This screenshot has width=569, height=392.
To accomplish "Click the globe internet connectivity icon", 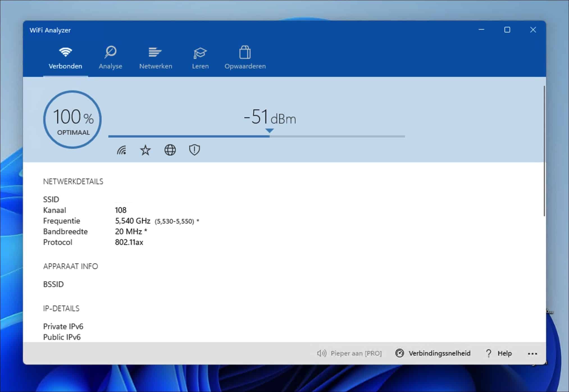I will click(x=170, y=151).
